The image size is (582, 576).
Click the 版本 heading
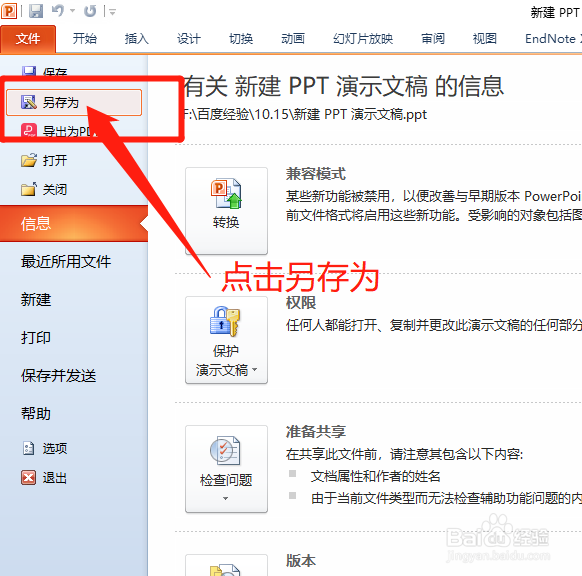click(x=301, y=561)
